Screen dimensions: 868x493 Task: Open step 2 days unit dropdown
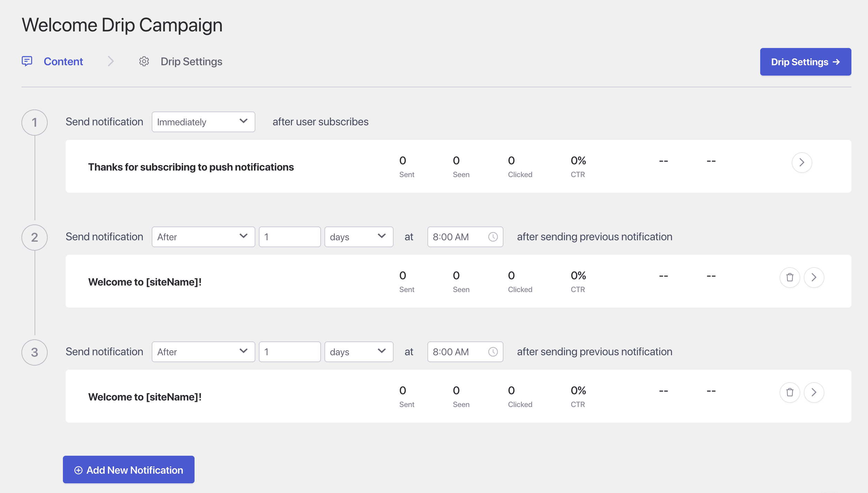[x=358, y=237]
